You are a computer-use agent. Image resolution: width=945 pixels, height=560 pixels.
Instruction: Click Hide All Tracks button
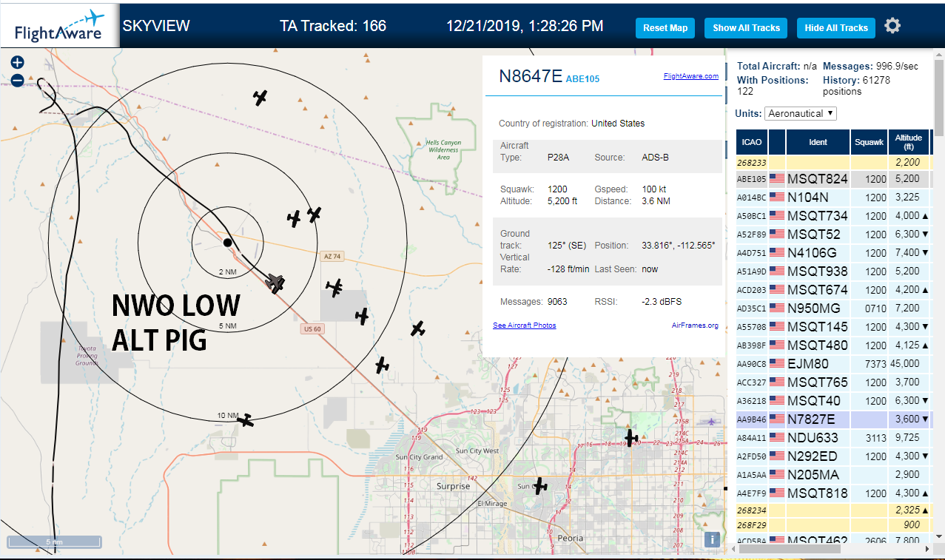[x=836, y=28]
